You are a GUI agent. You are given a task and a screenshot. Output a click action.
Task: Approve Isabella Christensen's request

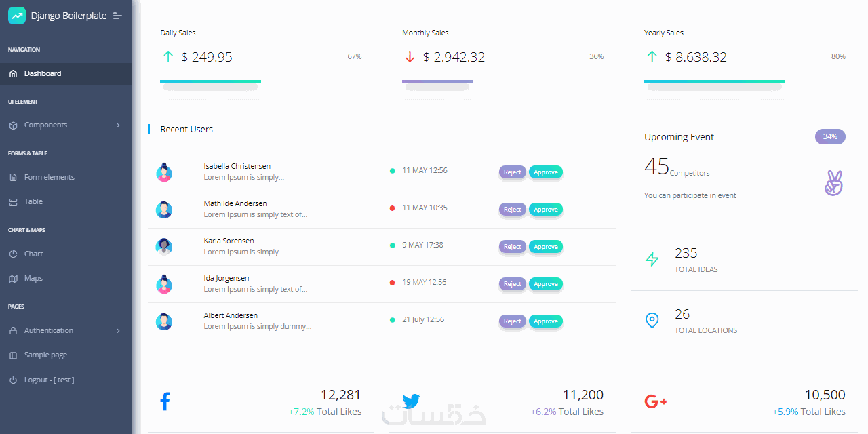545,172
